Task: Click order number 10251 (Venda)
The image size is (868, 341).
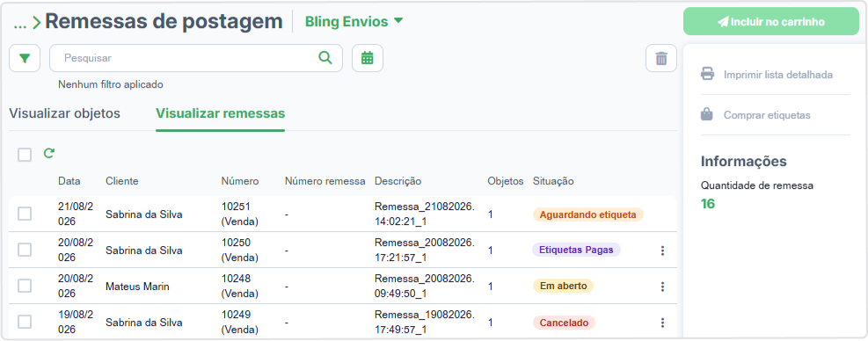Action: pyautogui.click(x=240, y=214)
